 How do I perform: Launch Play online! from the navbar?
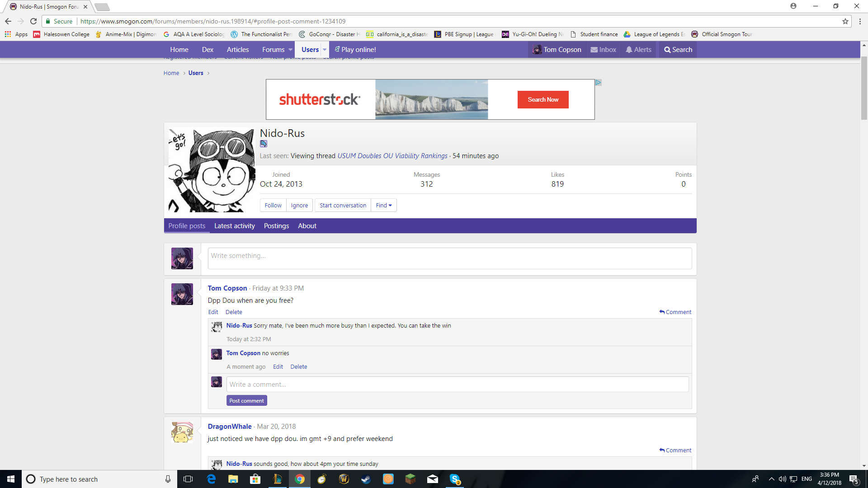[355, 50]
